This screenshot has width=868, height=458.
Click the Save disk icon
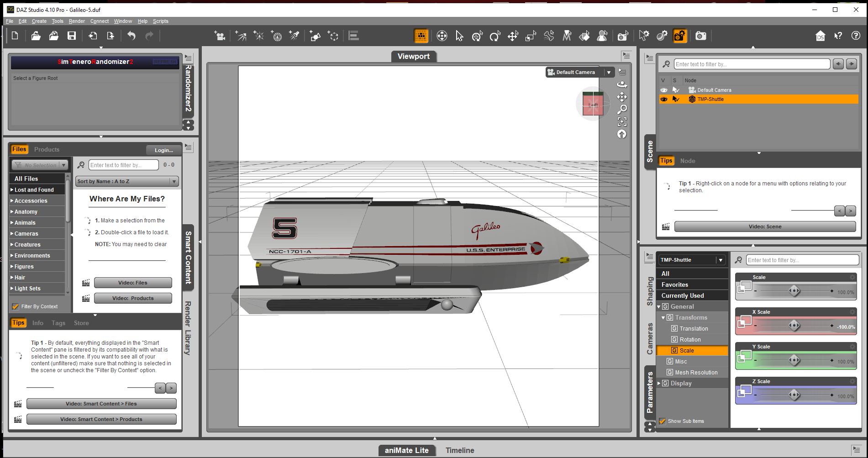click(72, 36)
